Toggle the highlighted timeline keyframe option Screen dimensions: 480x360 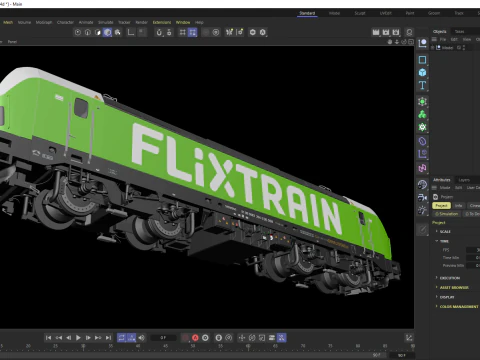[x=282, y=338]
